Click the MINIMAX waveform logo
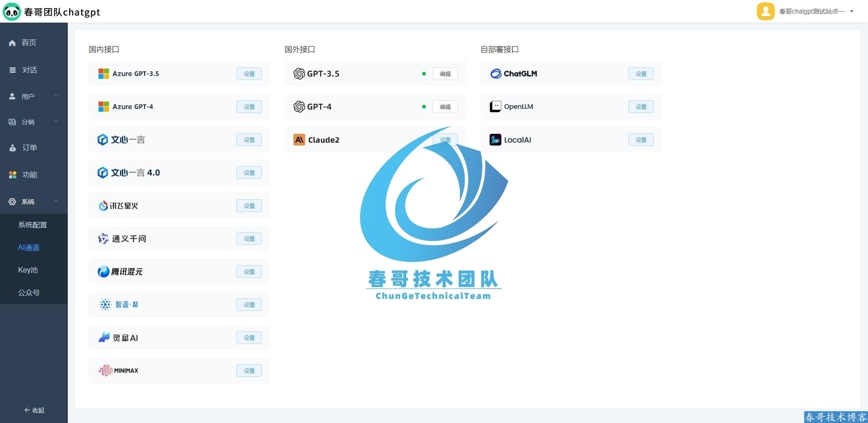The width and height of the screenshot is (868, 423). click(105, 371)
